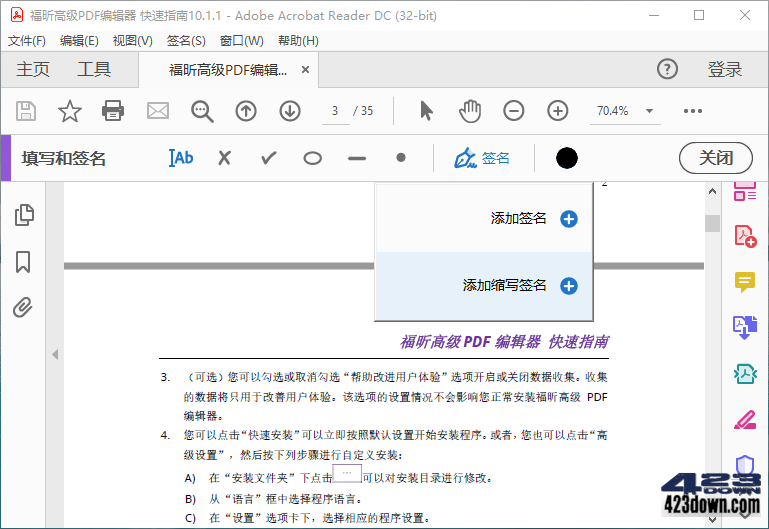This screenshot has height=529, width=769.
Task: Click the save file icon
Action: point(26,111)
